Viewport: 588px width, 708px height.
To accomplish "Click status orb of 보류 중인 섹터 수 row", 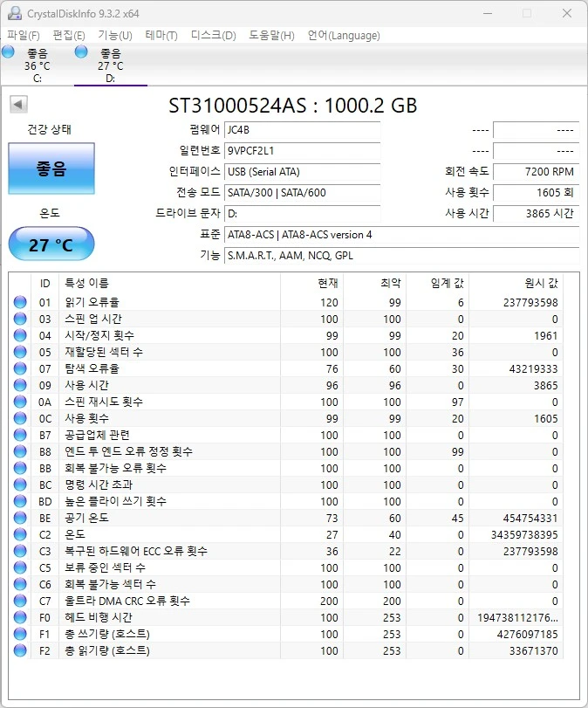I will coord(20,567).
